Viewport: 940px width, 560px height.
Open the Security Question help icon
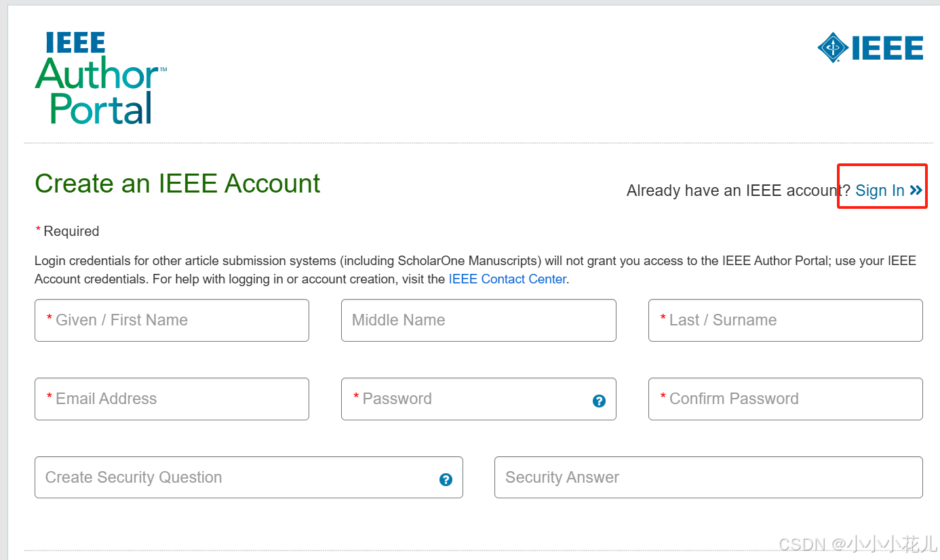click(446, 479)
